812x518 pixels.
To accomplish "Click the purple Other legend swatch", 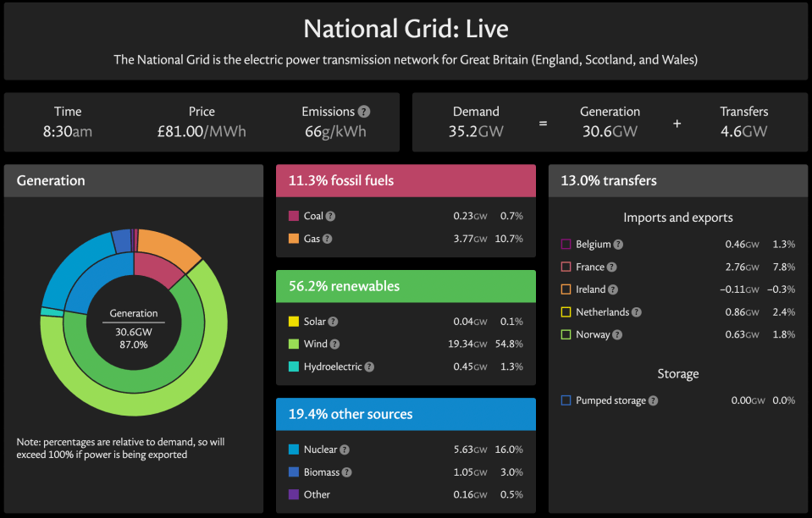I will [294, 494].
